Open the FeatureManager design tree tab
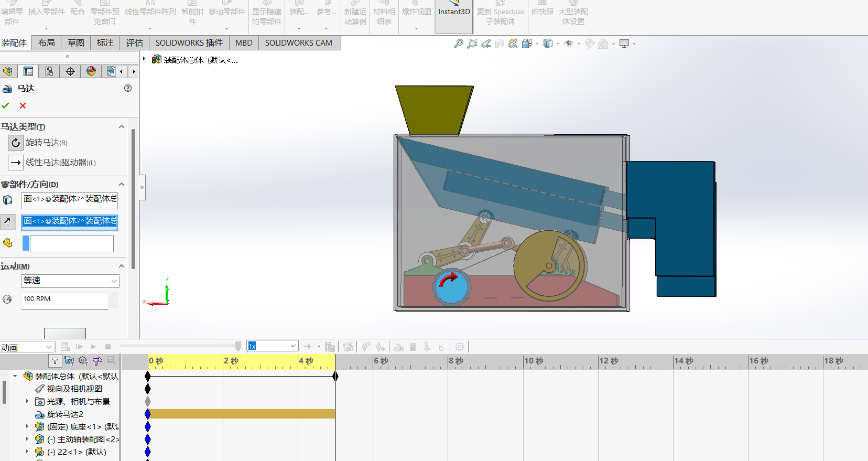The width and height of the screenshot is (868, 461). 8,71
